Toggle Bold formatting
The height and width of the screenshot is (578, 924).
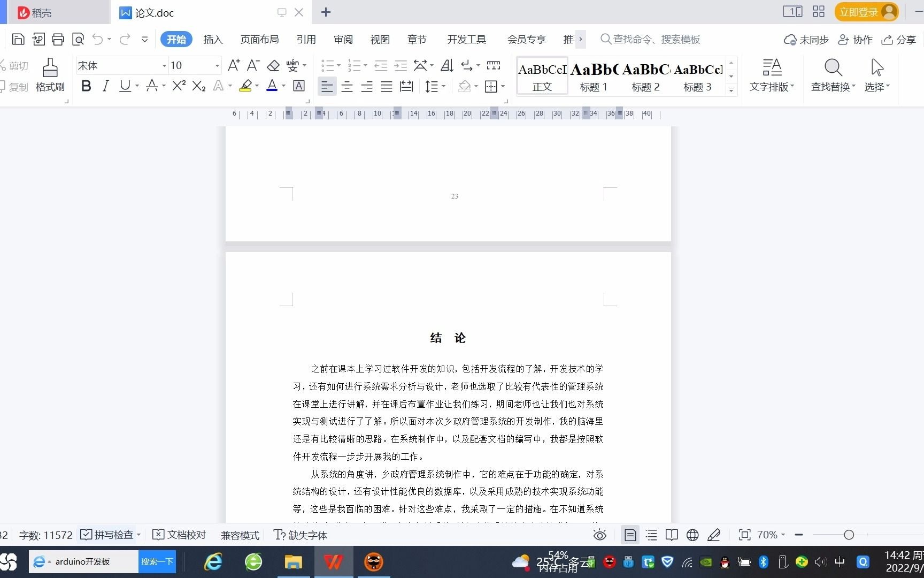[86, 86]
